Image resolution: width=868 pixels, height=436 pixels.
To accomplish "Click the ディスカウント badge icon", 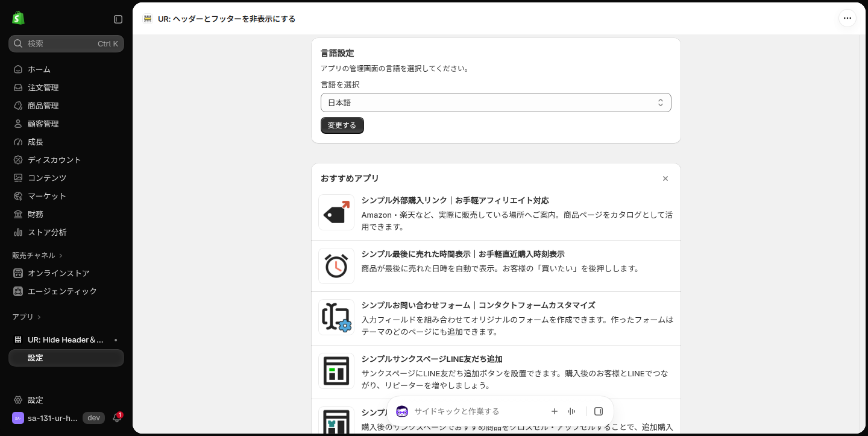I will tap(18, 160).
